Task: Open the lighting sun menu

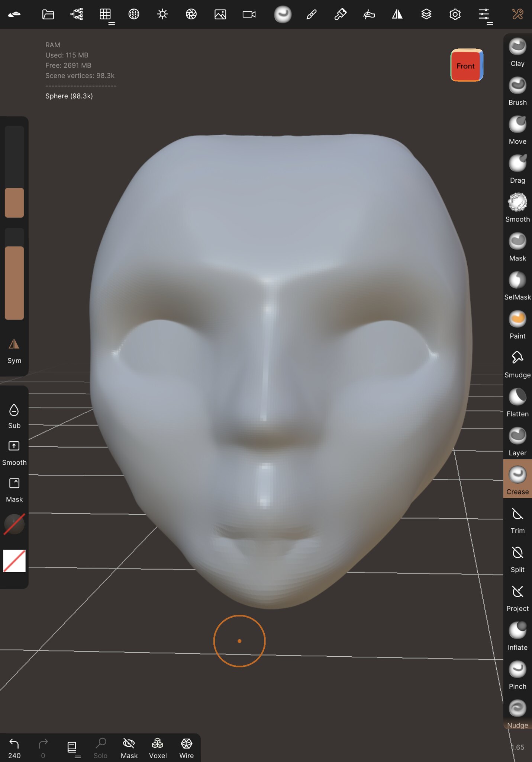Action: click(x=162, y=15)
